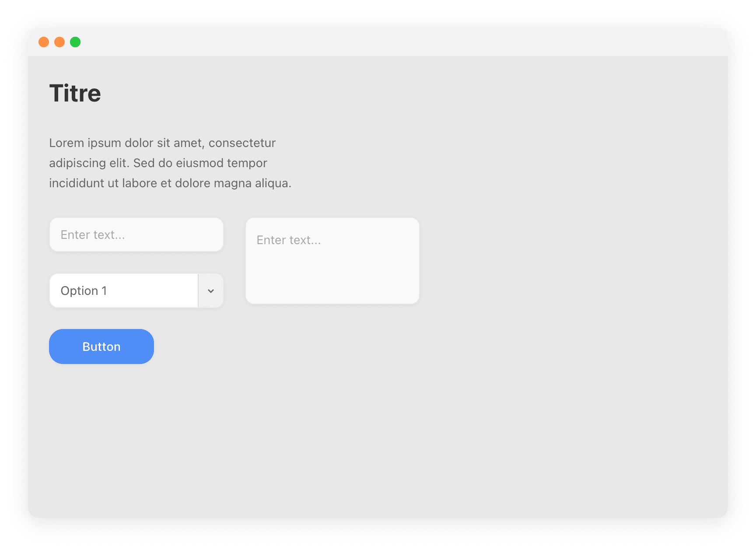Click the Option 1 label text
The image size is (756, 546).
click(84, 291)
